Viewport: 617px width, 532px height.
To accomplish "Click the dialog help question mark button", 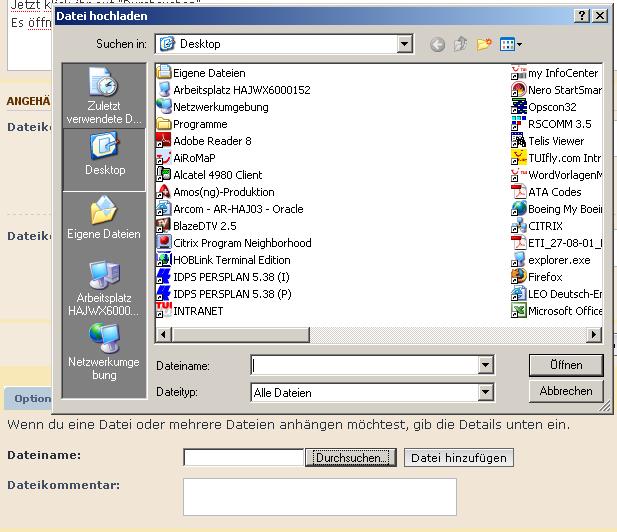I will (582, 16).
